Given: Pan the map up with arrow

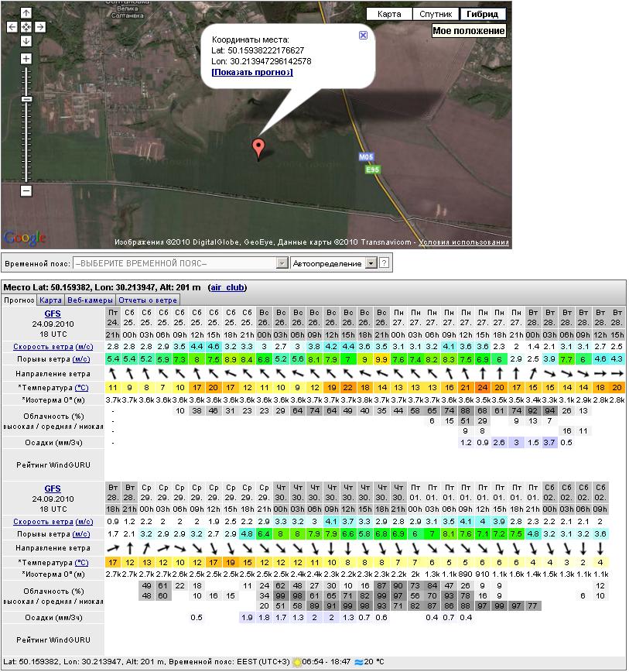Looking at the screenshot, I should (26, 13).
